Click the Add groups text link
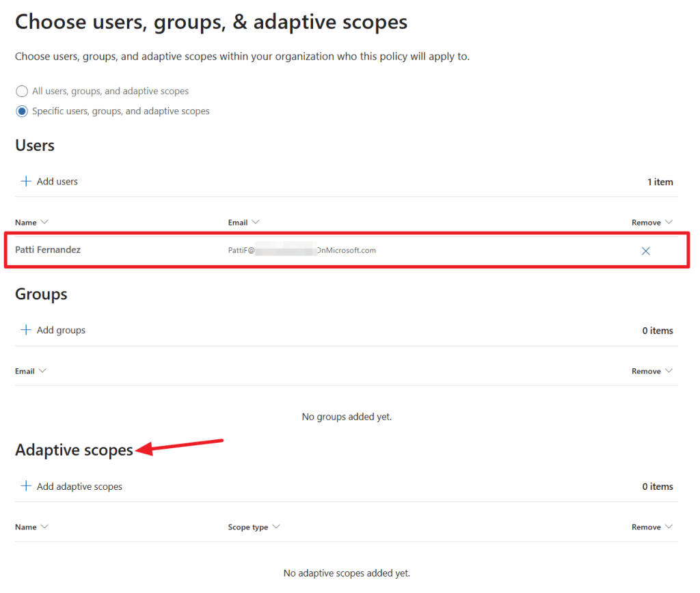700x593 pixels. [x=61, y=331]
